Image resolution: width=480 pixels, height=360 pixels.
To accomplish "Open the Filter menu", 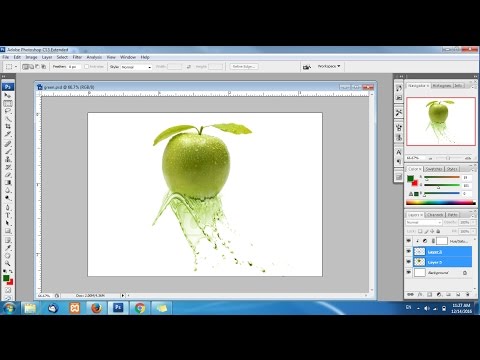I will [x=77, y=57].
